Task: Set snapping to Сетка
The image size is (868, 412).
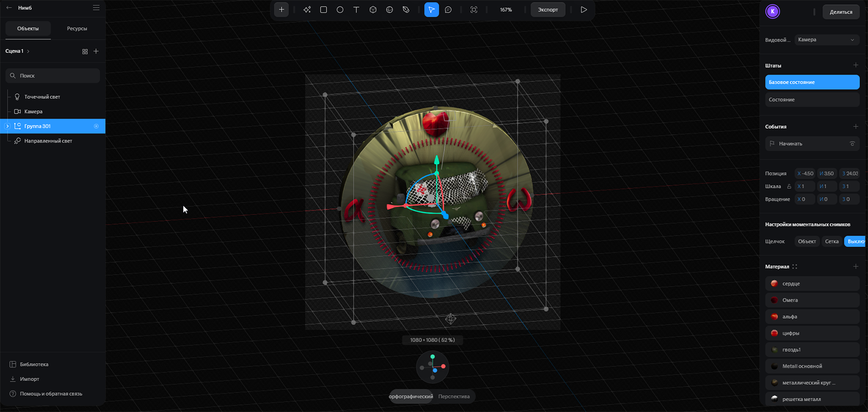Action: [832, 242]
